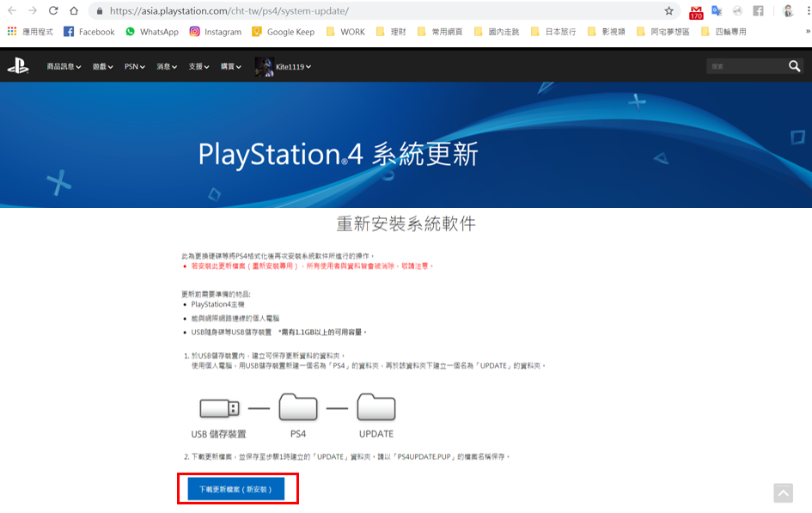Viewport: 812px width, 513px height.
Task: Click the WhatsApp bookmark icon
Action: tap(131, 32)
